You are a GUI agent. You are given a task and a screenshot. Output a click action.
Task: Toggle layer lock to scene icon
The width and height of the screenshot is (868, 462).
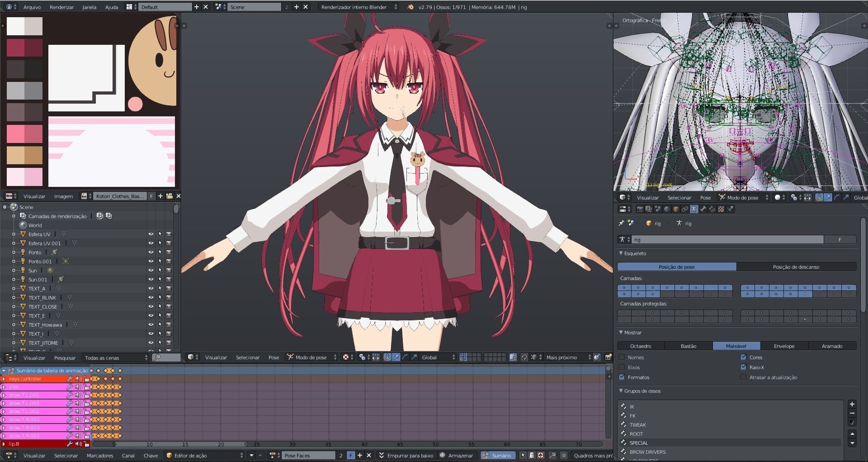[x=513, y=357]
